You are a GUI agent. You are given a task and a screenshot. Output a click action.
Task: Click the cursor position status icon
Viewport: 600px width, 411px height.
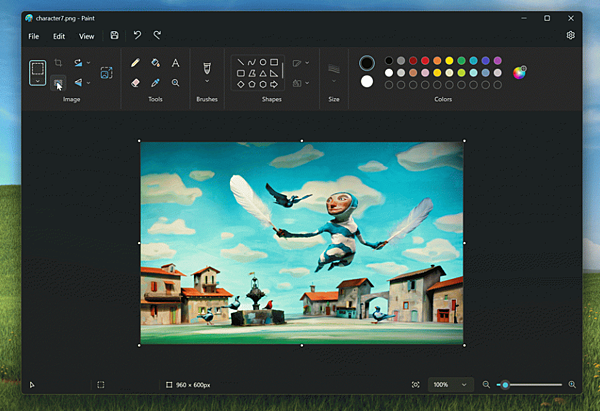point(32,385)
